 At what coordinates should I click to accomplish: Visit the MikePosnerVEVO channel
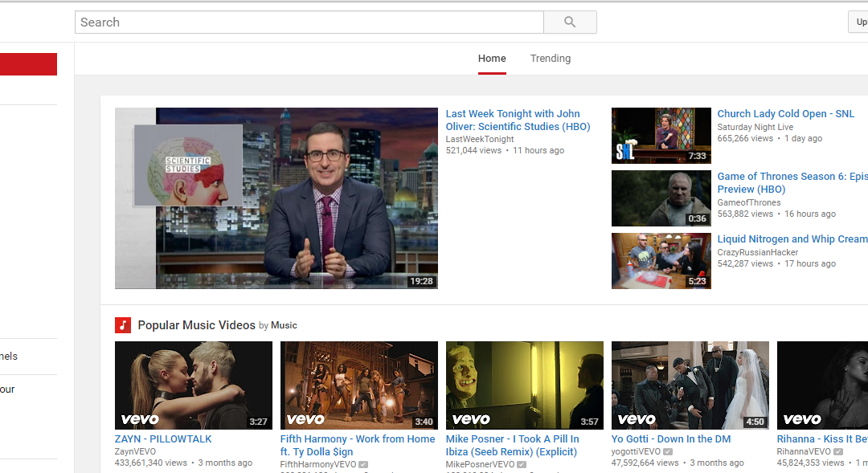[x=481, y=465]
